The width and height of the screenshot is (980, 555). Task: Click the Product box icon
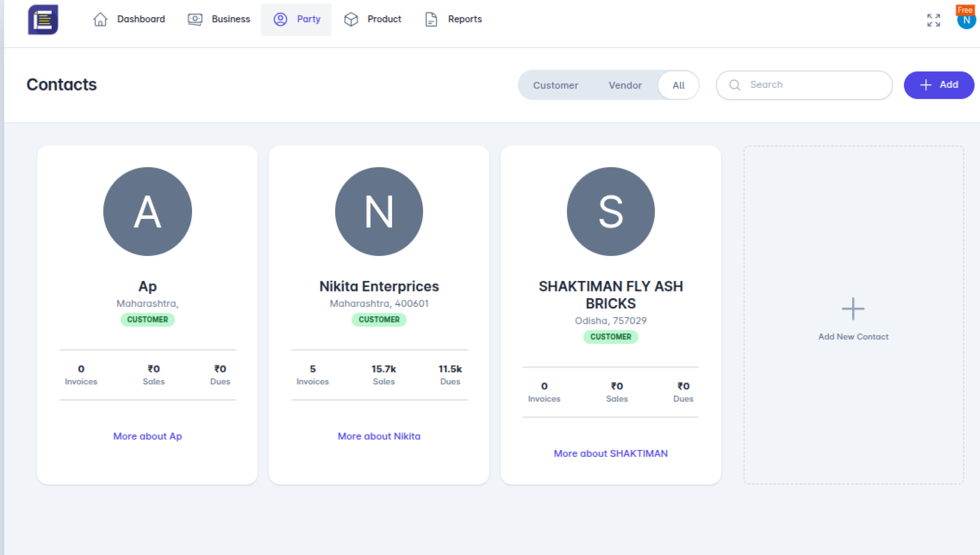pos(351,19)
